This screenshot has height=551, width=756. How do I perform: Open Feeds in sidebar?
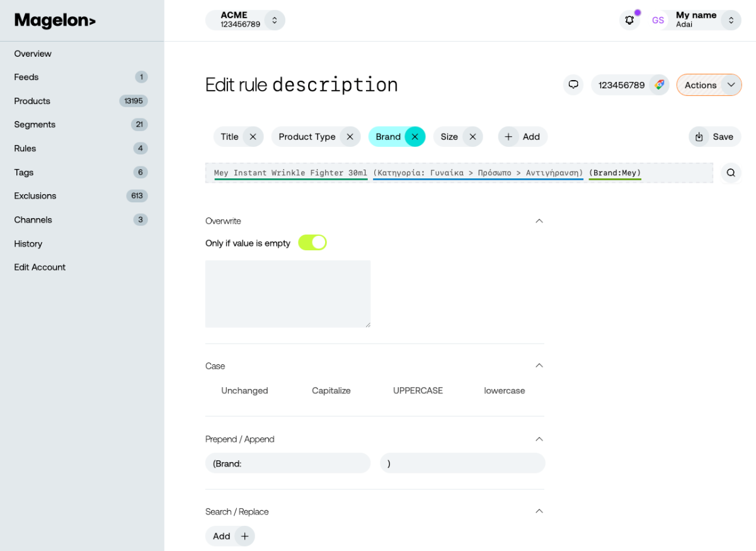coord(26,77)
